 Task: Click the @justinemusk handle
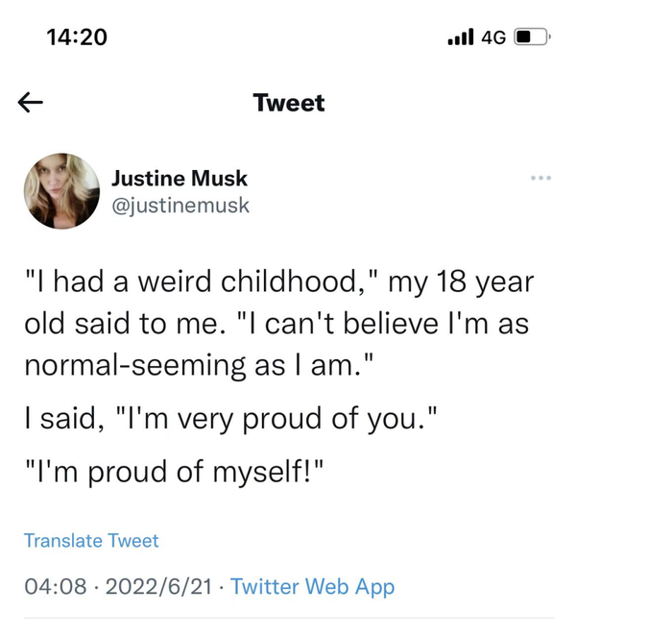pos(180,205)
